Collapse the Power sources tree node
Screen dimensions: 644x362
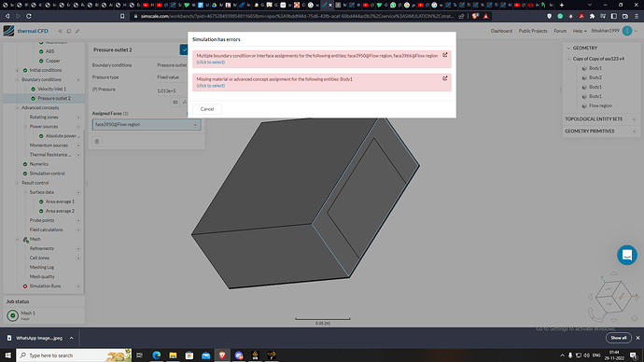point(25,127)
